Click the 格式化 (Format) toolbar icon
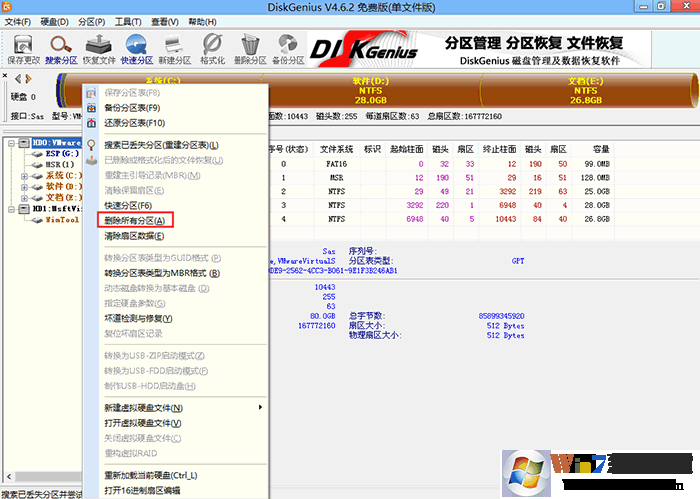Screen dimensions: 700x499 click(x=212, y=49)
